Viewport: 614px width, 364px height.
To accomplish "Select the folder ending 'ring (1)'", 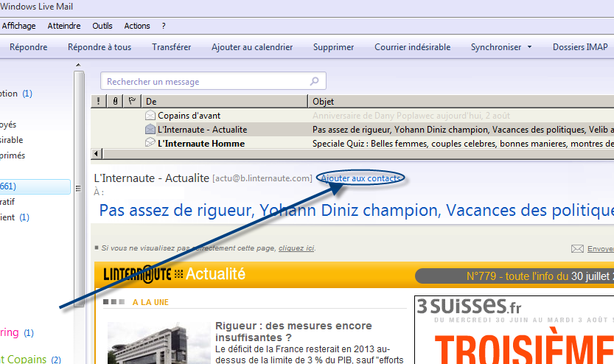I will click(x=17, y=333).
